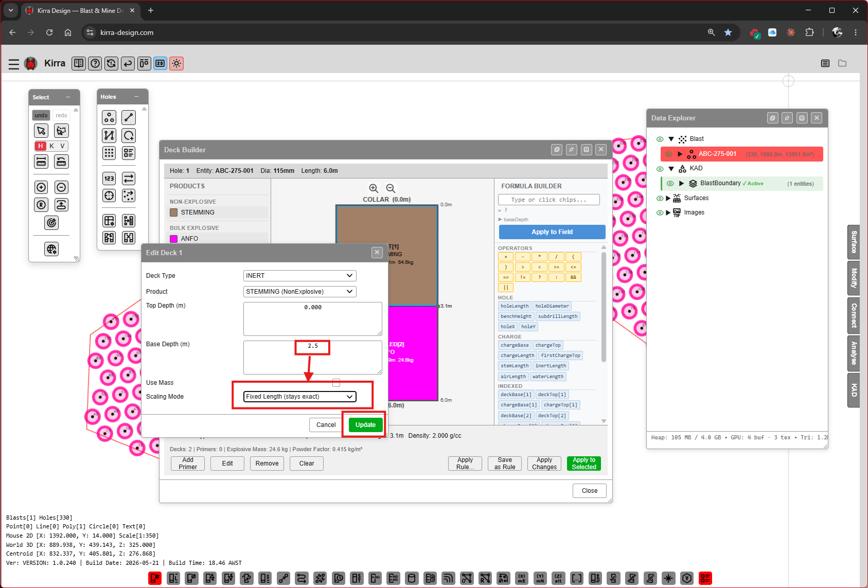The width and height of the screenshot is (868, 588).
Task: Switch to the Modify side tab
Action: point(854,278)
